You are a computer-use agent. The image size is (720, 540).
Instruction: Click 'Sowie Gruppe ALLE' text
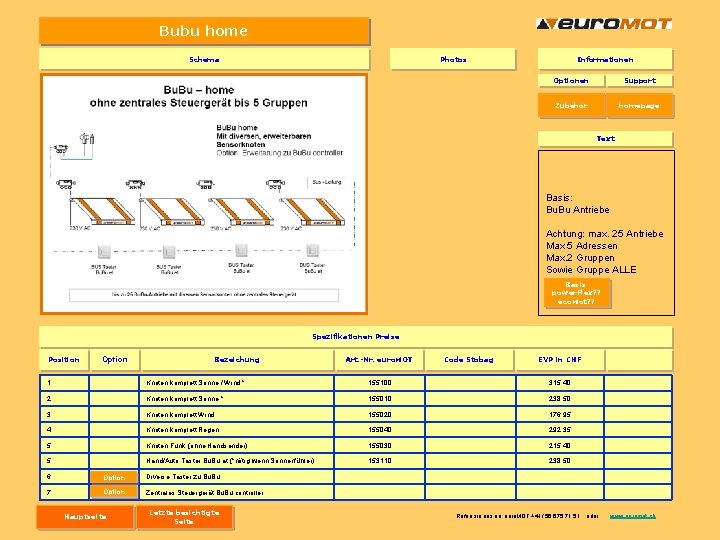click(x=591, y=270)
